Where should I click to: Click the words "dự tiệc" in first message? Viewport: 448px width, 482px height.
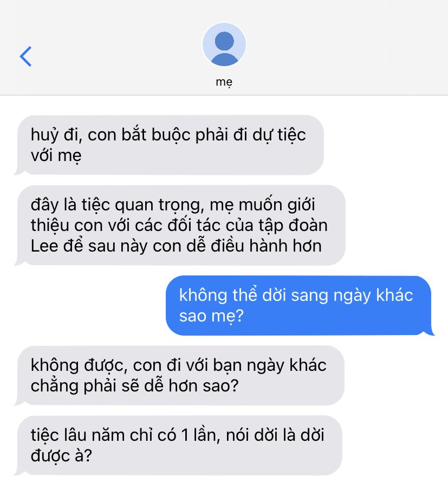click(x=279, y=135)
